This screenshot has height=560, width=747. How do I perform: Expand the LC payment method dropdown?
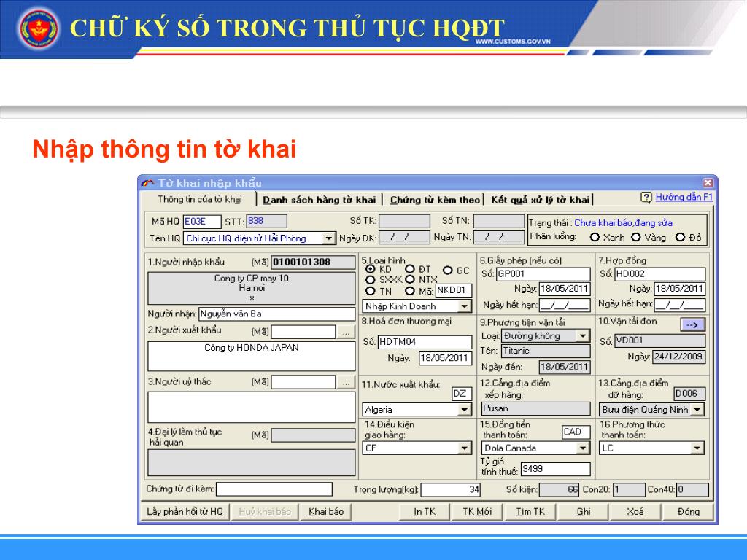pos(698,448)
